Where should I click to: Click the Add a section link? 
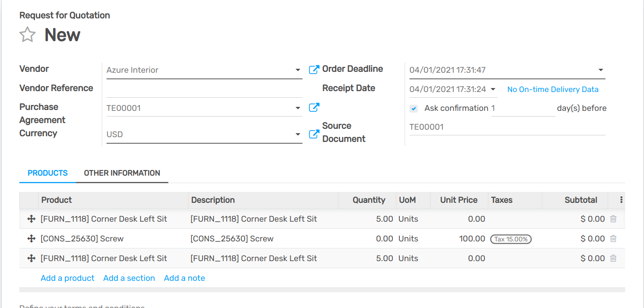click(x=129, y=278)
